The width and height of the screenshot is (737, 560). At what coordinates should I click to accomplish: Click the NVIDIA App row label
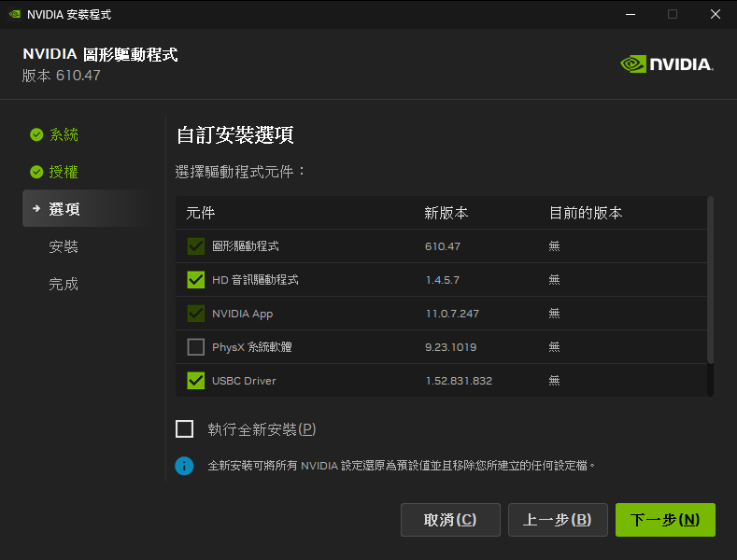pyautogui.click(x=243, y=314)
